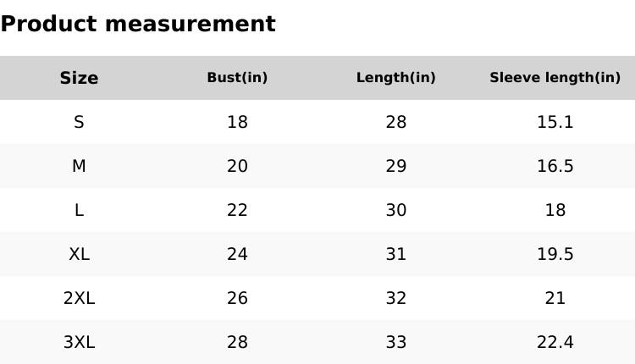The height and width of the screenshot is (364, 635).
Task: Click the Product measurement heading
Action: coord(138,24)
